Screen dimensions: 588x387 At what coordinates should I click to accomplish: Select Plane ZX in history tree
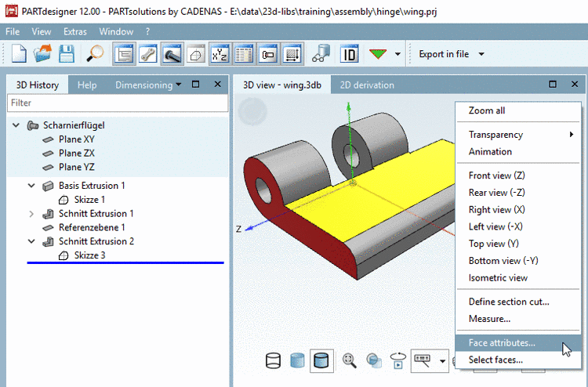click(x=77, y=154)
